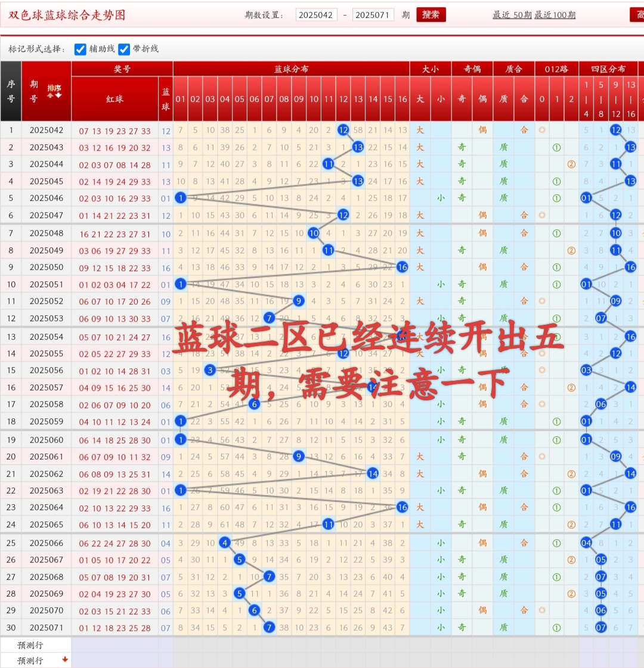This screenshot has width=644, height=668.
Task: Click the ◎ symbol in 质合 column for 2025042
Action: 541,130
